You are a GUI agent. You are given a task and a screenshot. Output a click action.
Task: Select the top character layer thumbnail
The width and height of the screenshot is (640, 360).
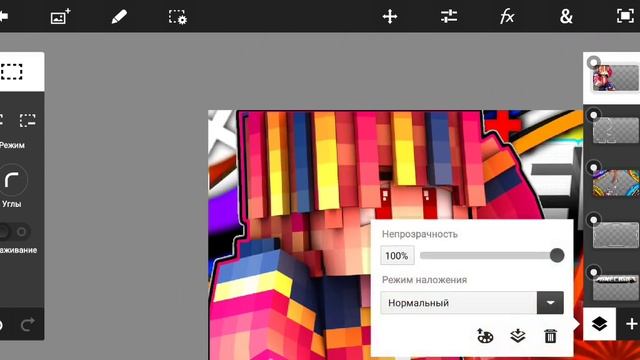tap(616, 78)
